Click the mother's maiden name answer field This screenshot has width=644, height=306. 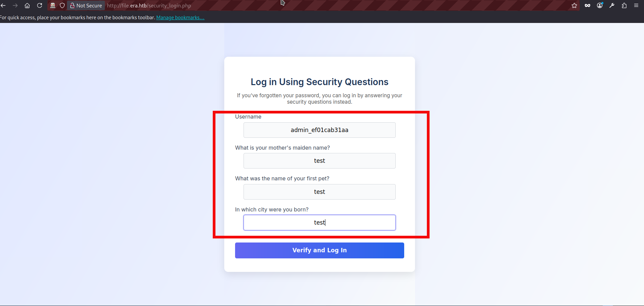(319, 161)
